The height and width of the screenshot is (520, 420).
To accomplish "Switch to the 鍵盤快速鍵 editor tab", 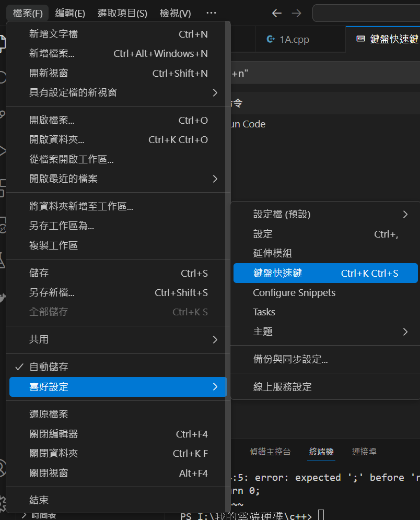I will (x=383, y=39).
